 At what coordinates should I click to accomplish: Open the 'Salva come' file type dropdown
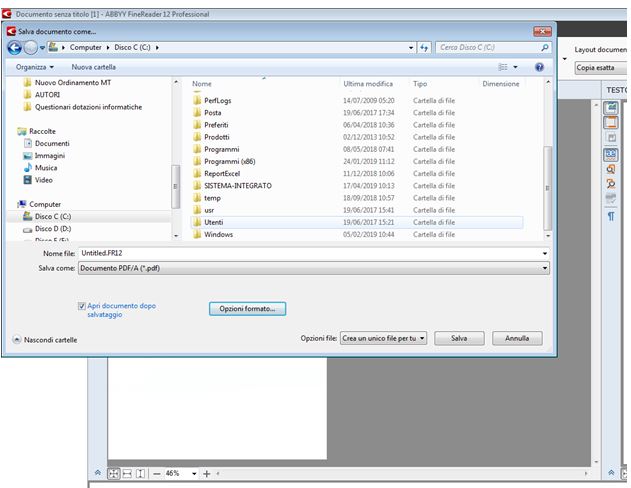pos(313,268)
